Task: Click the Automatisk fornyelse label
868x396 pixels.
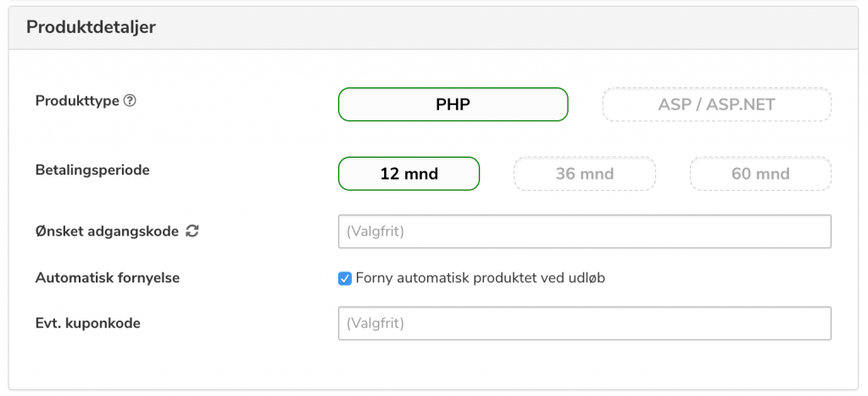Action: pos(108,278)
